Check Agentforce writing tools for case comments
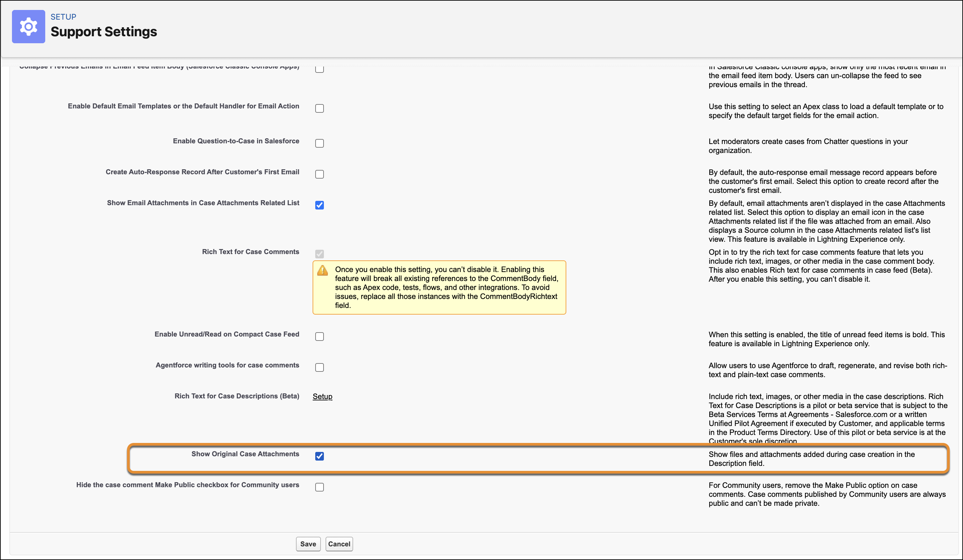 (320, 368)
